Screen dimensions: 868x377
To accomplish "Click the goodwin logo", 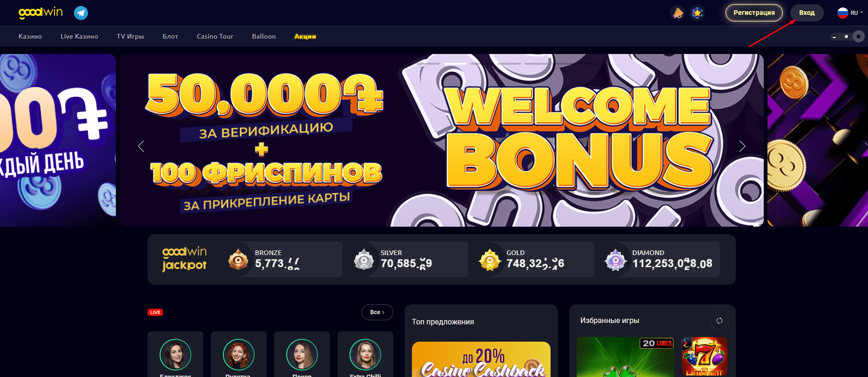I will click(x=40, y=12).
